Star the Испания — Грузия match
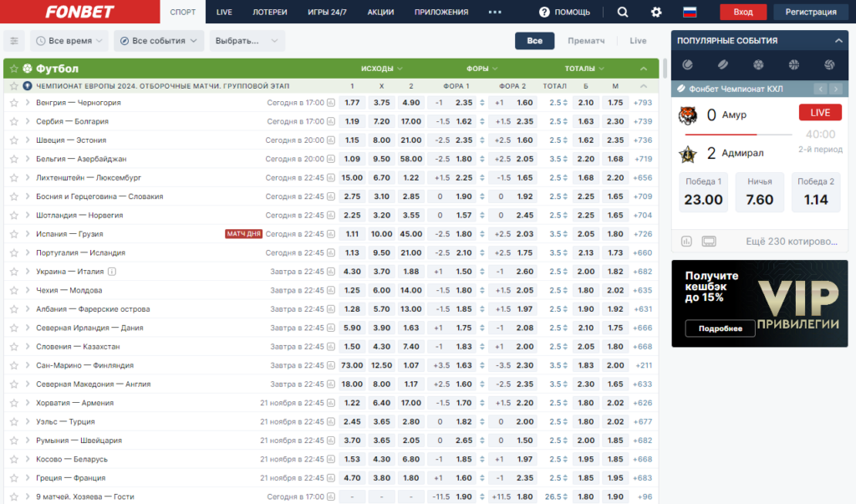The height and width of the screenshot is (504, 856). tap(13, 234)
